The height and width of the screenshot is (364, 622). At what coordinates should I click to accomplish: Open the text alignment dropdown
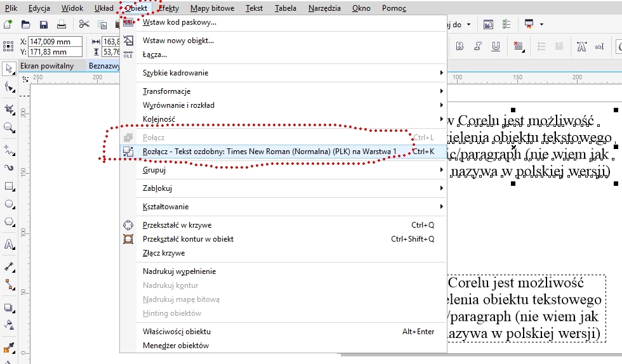[518, 46]
